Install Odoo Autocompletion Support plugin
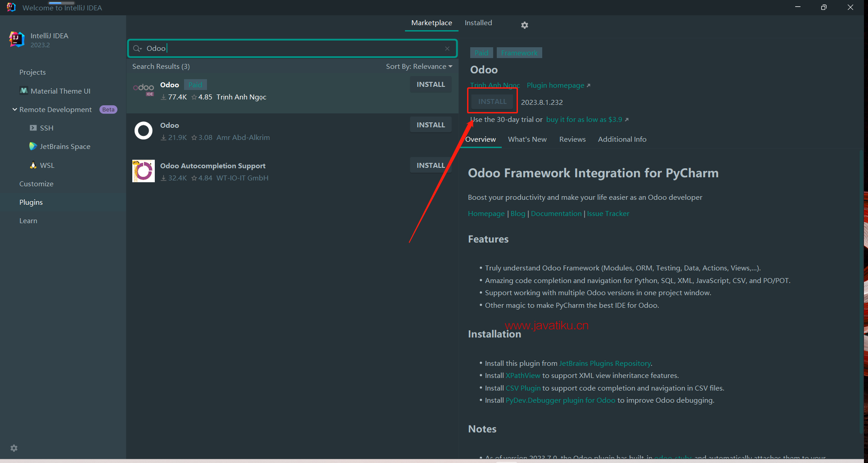Viewport: 868px width, 463px height. [x=430, y=166]
